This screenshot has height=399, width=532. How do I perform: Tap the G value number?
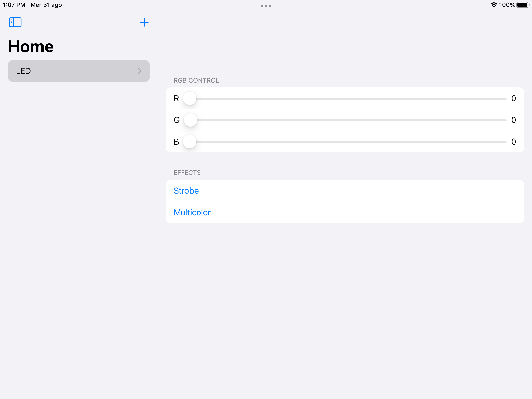[x=514, y=120]
